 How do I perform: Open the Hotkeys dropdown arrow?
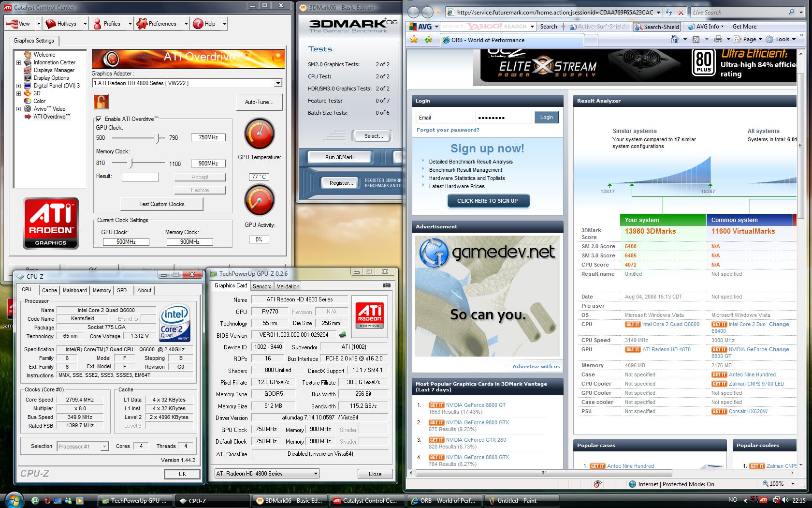[85, 24]
